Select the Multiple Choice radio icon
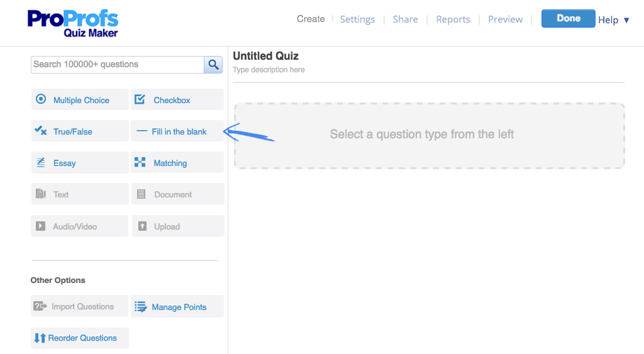The width and height of the screenshot is (644, 354). [41, 99]
